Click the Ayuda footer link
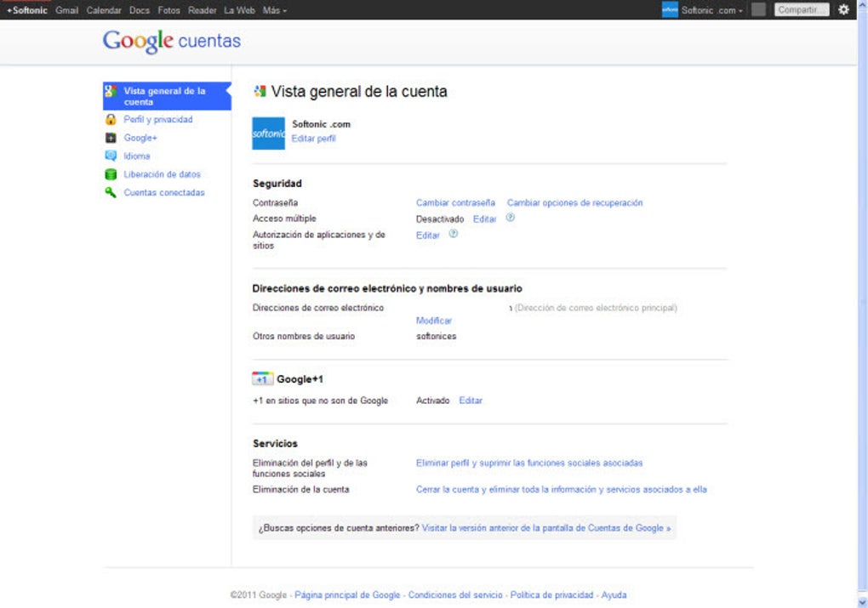The width and height of the screenshot is (868, 608). [614, 594]
